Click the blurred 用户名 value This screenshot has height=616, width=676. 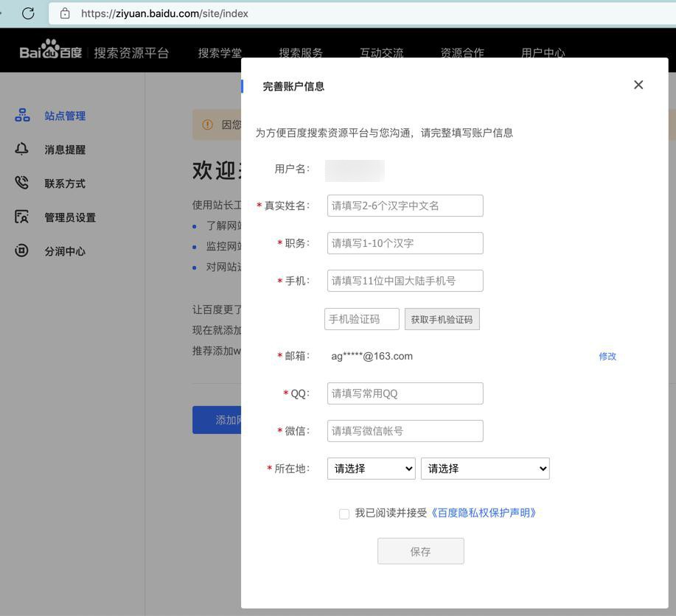click(355, 171)
